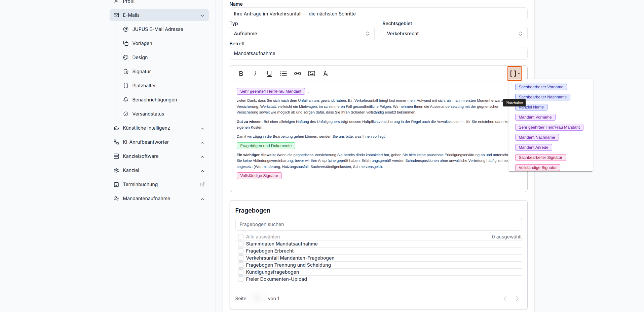Screen dimensions: 644x312
Task: Insert an image into the email
Action: [x=312, y=74]
